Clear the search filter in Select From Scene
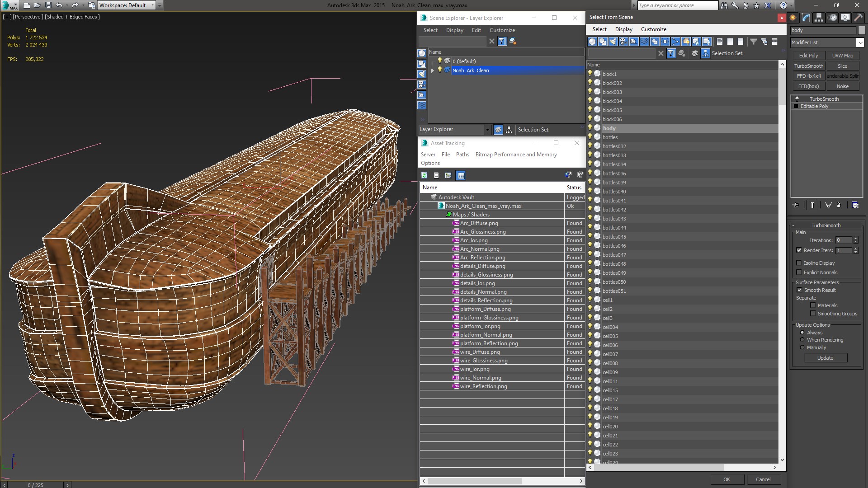 click(661, 53)
